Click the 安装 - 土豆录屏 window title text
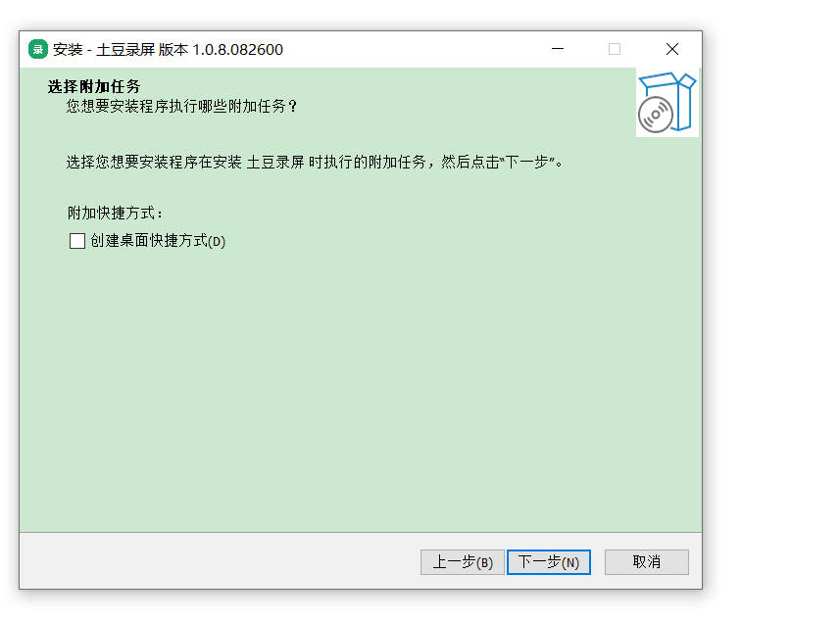The width and height of the screenshot is (840, 622). tap(104, 49)
